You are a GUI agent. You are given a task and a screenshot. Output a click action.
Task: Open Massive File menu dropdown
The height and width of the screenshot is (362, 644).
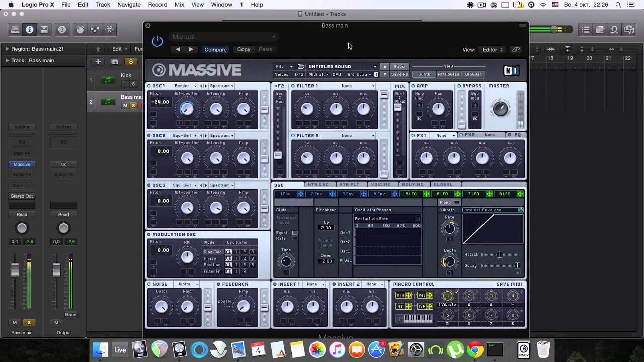click(284, 66)
